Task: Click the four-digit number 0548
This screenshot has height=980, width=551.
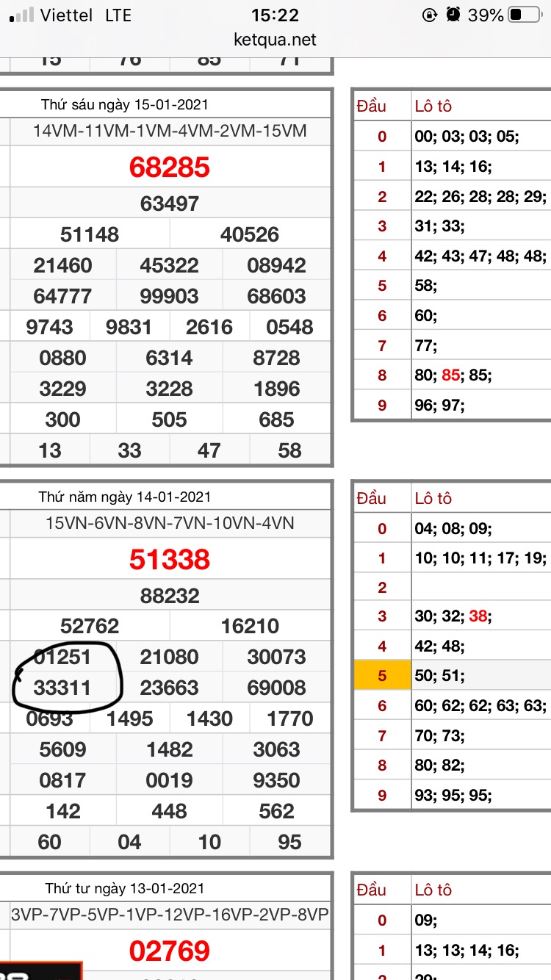Action: 289,327
